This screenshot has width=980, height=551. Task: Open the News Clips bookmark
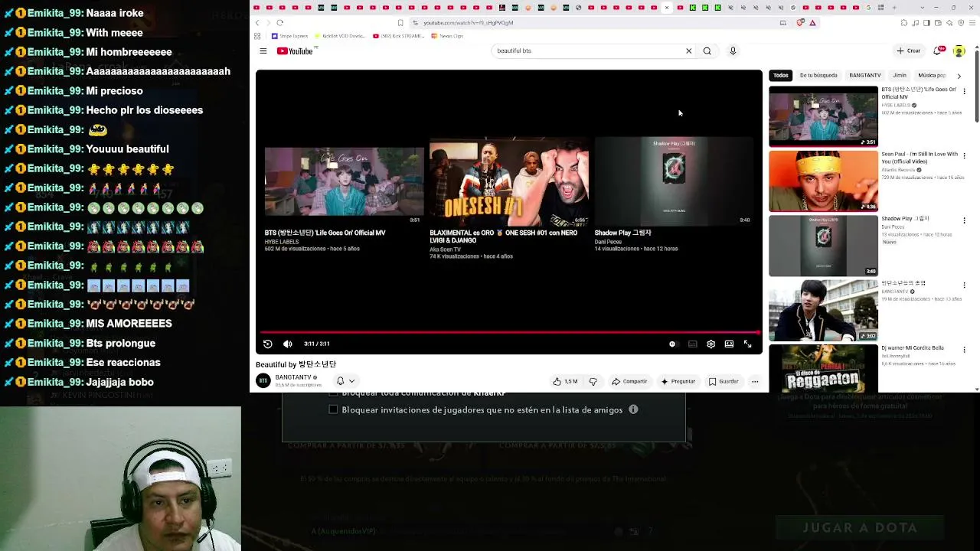click(x=447, y=36)
